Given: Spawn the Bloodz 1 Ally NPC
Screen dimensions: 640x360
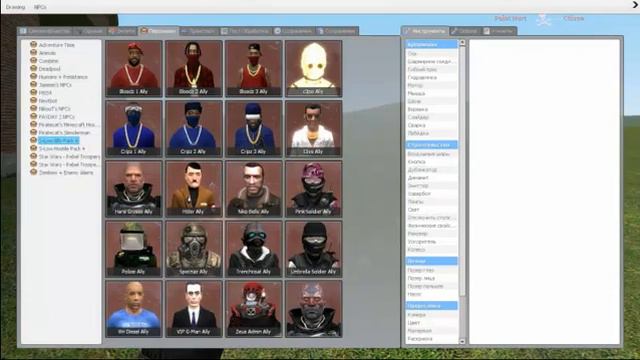Looking at the screenshot, I should pyautogui.click(x=133, y=68).
